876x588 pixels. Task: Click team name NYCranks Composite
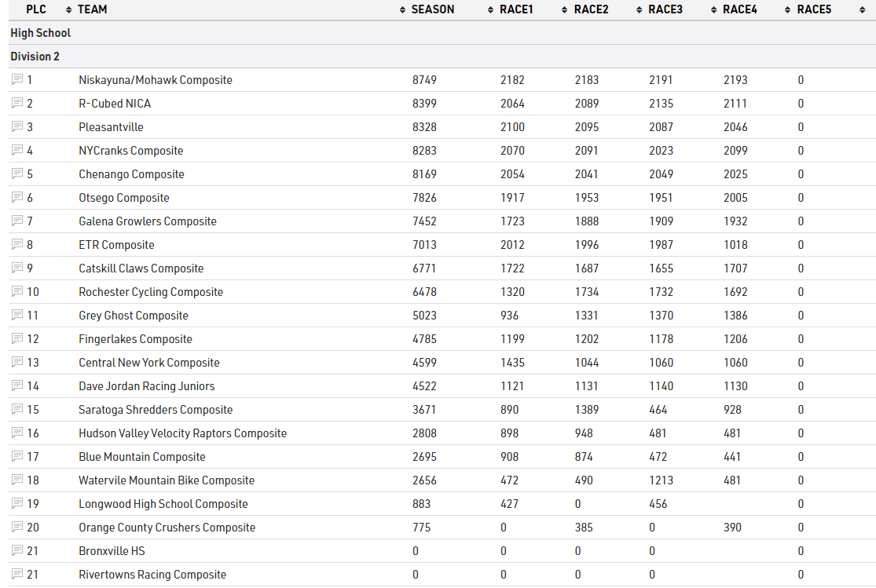130,150
